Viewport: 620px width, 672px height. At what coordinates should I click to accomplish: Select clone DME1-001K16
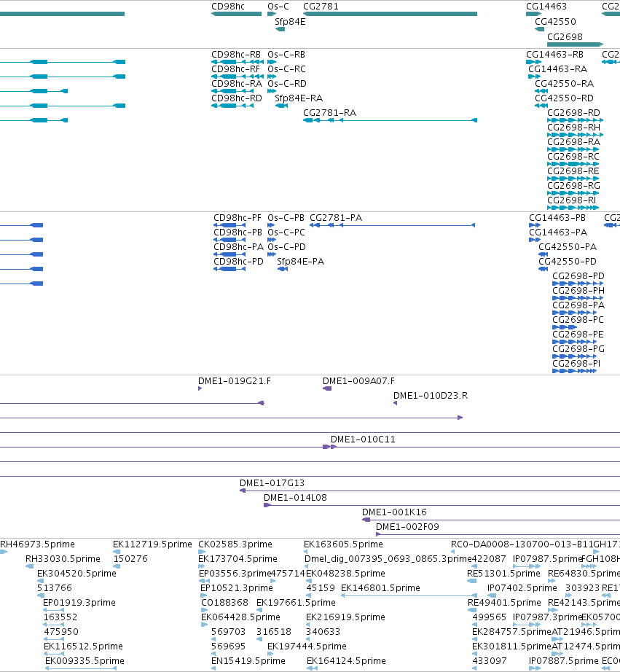394,512
